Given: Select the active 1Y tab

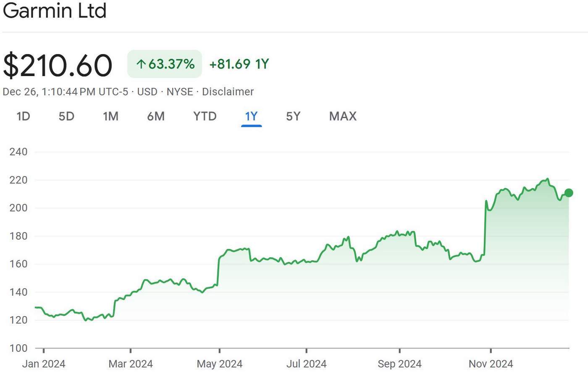Looking at the screenshot, I should [x=251, y=116].
